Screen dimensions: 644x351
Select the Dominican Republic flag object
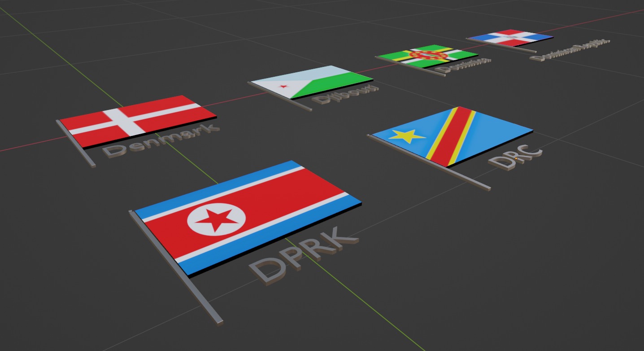pos(510,38)
